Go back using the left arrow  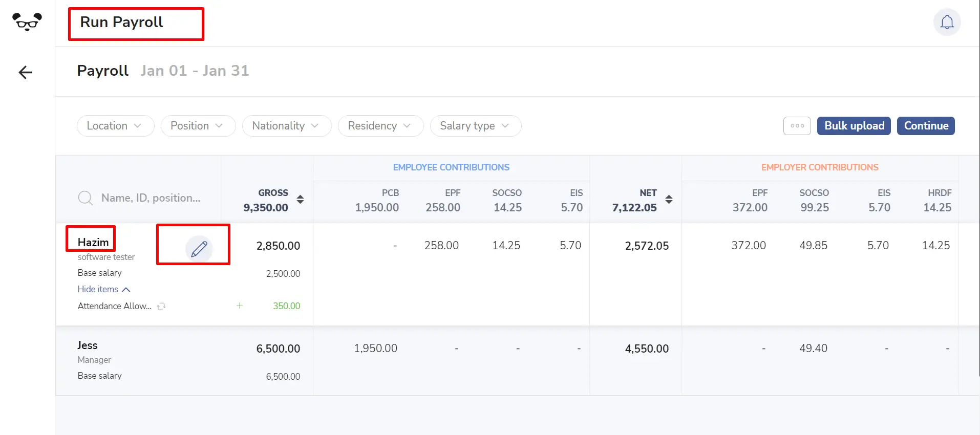coord(26,73)
